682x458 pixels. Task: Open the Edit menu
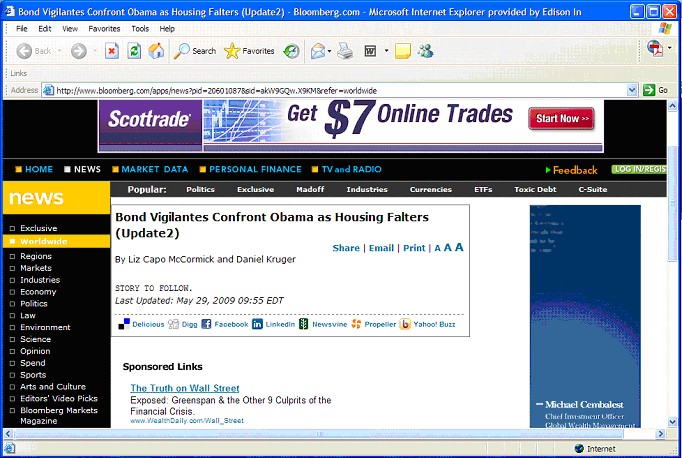(x=45, y=29)
